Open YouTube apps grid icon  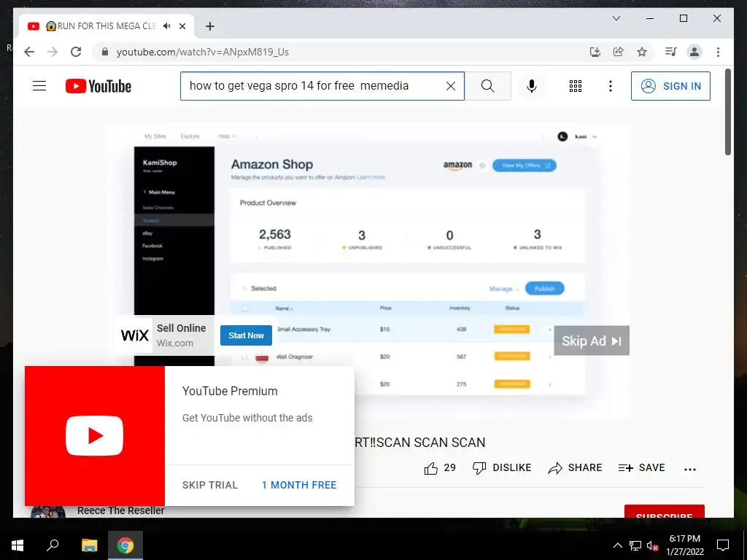coord(576,86)
